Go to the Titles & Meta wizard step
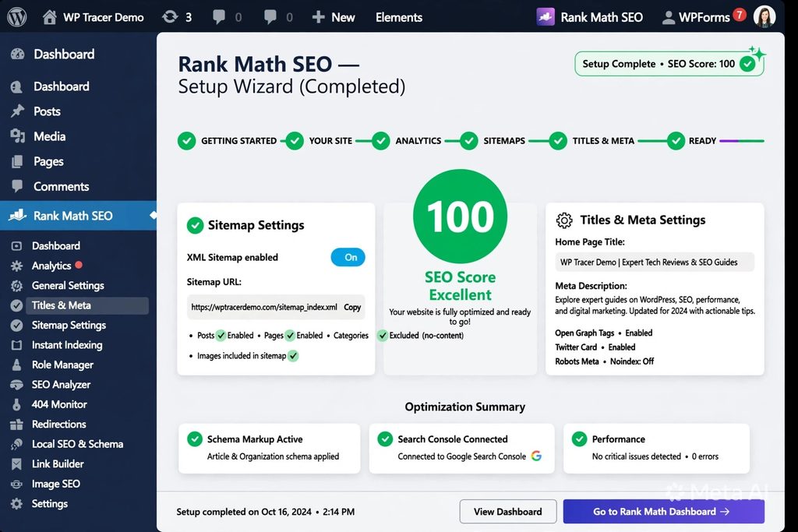Screen dimensions: 798x532 (x=592, y=141)
